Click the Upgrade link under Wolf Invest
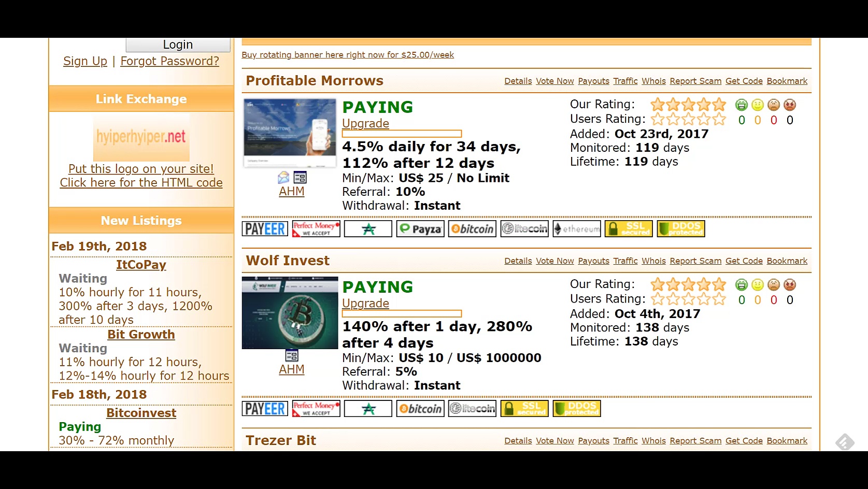The width and height of the screenshot is (868, 489). coord(365,304)
